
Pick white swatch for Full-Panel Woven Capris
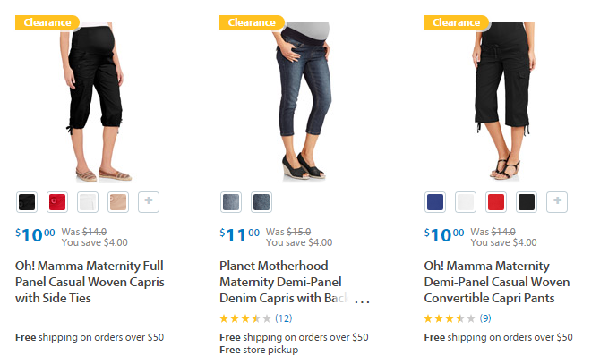coord(88,202)
